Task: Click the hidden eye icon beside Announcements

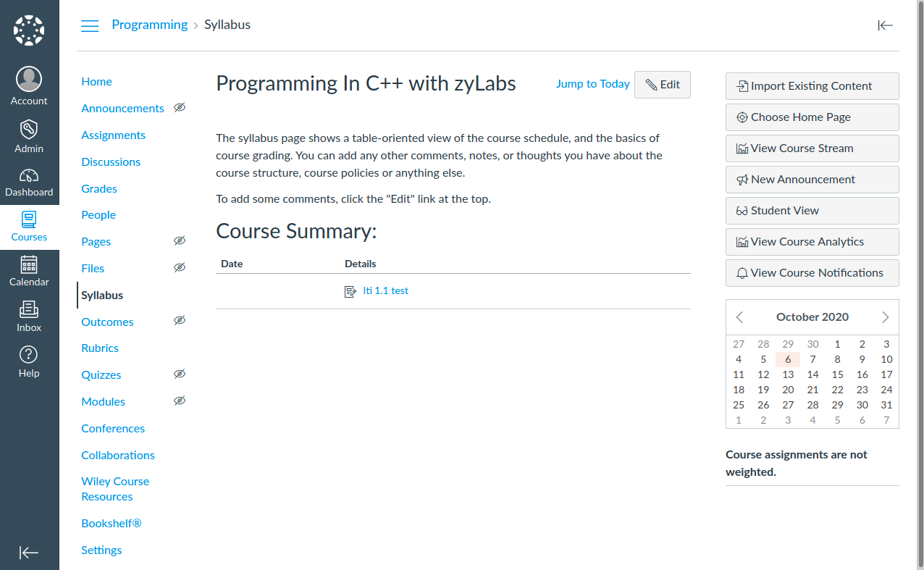Action: coord(180,108)
